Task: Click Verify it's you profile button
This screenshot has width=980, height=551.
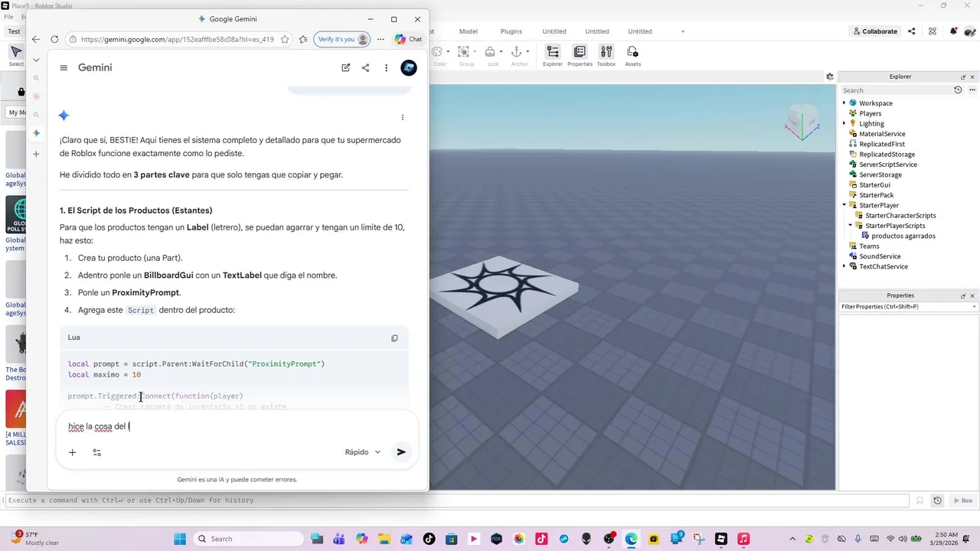Action: pyautogui.click(x=342, y=39)
